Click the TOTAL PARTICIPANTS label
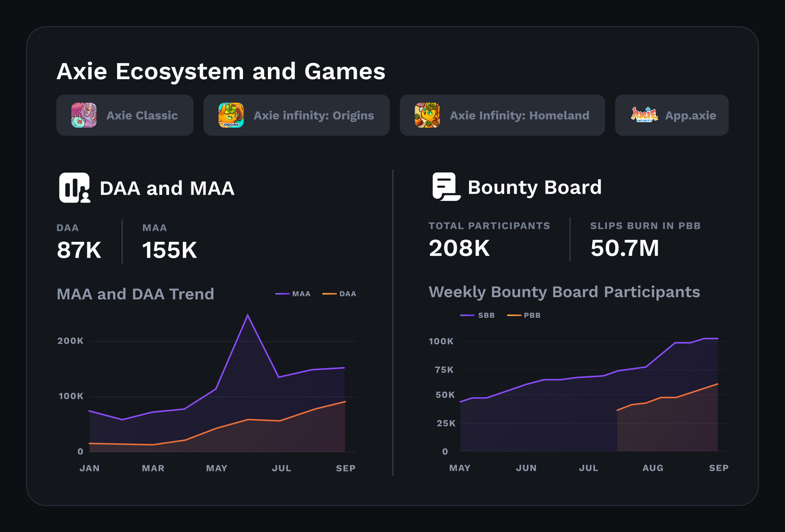Screen dimensions: 785x532 [489, 226]
